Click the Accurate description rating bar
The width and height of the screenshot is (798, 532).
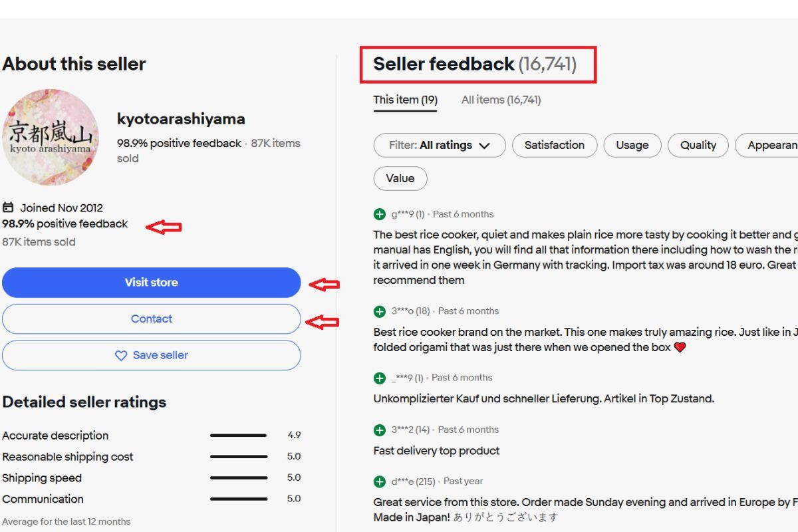(x=238, y=436)
